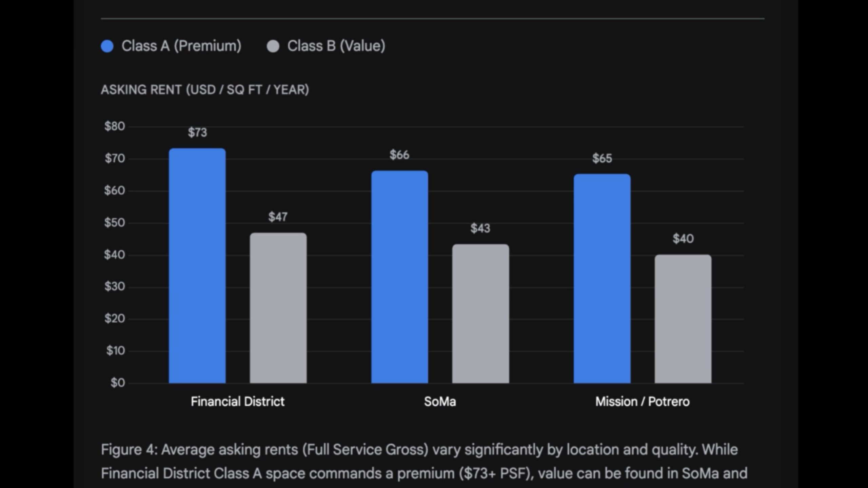Click the blue Class A legend dot

point(107,46)
